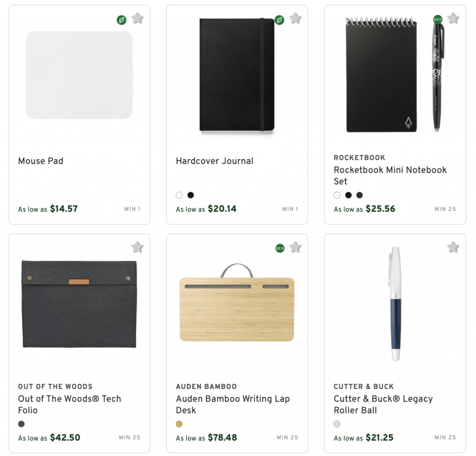Favorite the Hardcover Journal
Image resolution: width=476 pixels, height=456 pixels.
click(295, 19)
